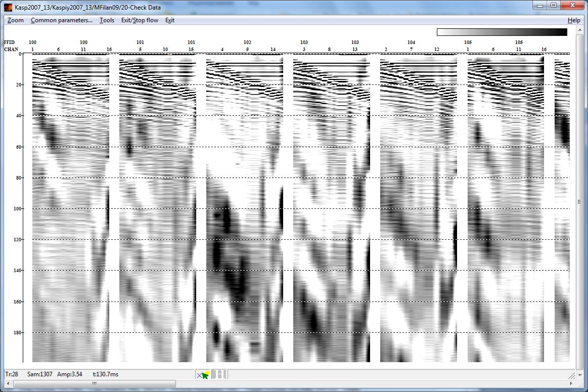The width and height of the screenshot is (588, 392).
Task: Click the t:130.7ms status bar value
Action: tap(105, 374)
